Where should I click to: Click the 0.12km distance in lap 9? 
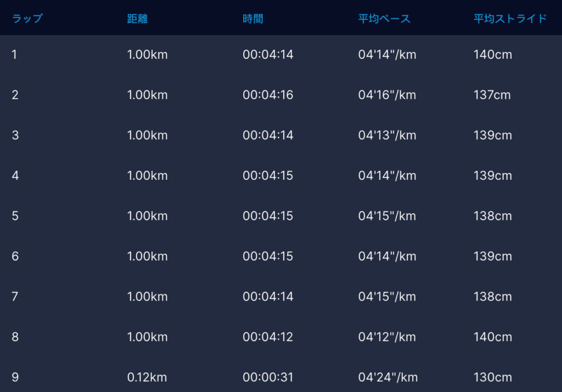147,377
